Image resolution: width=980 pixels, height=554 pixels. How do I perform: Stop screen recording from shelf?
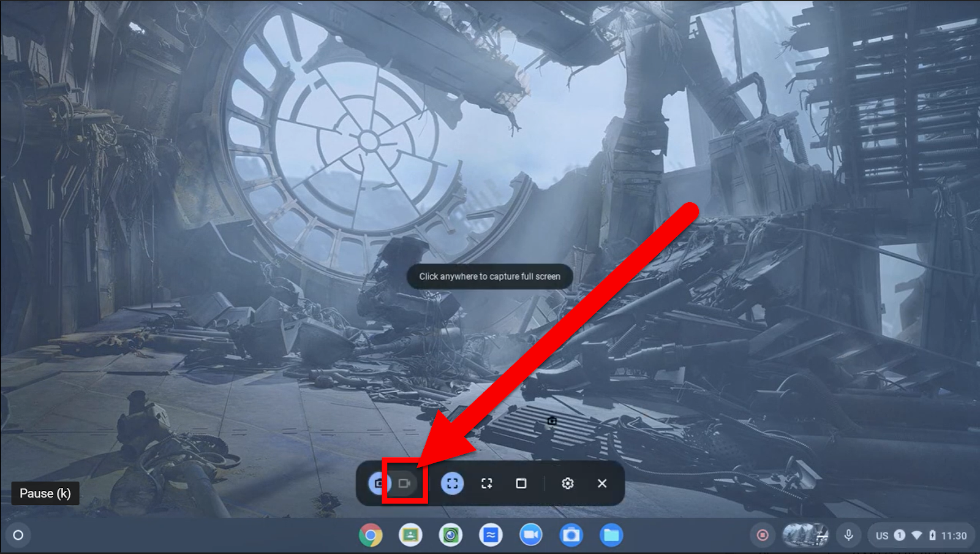coord(763,535)
